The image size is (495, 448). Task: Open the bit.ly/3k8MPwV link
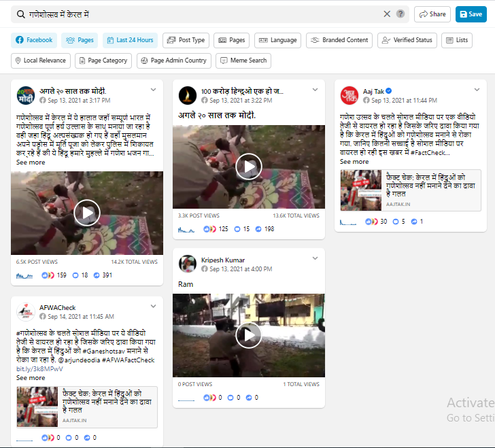(x=39, y=369)
